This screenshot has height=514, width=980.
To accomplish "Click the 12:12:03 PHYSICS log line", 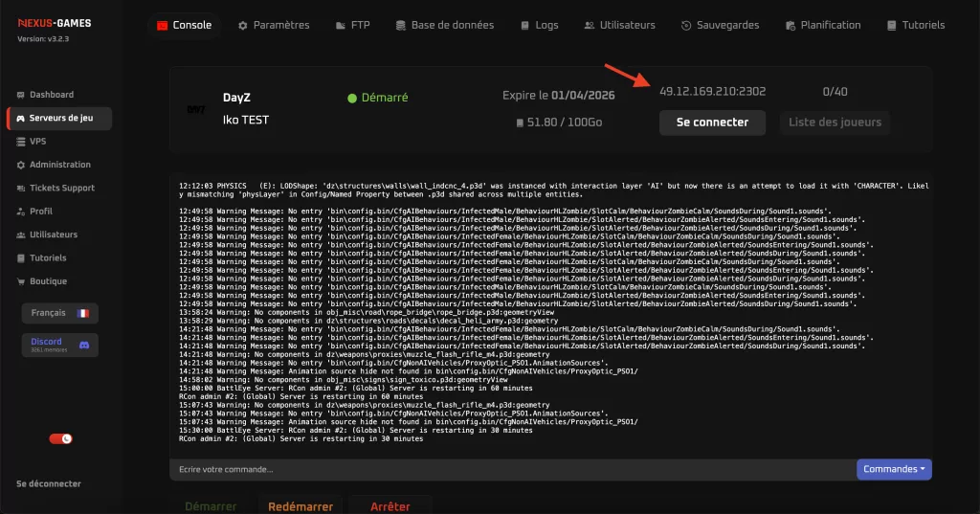I will pos(554,190).
